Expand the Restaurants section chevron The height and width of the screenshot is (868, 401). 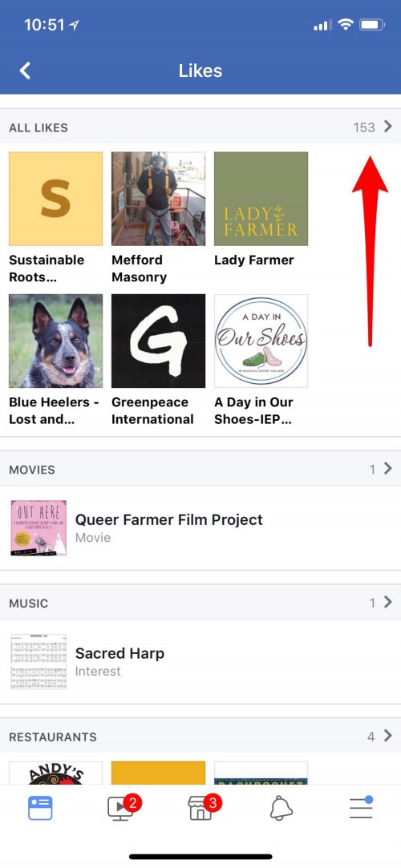387,737
